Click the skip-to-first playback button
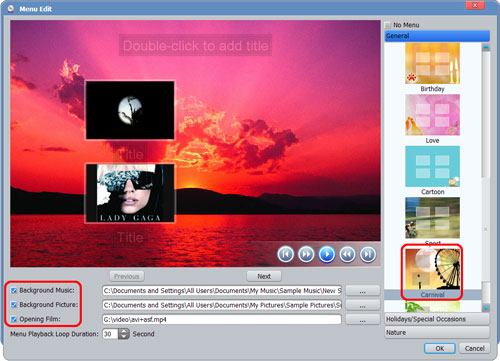 [x=286, y=254]
